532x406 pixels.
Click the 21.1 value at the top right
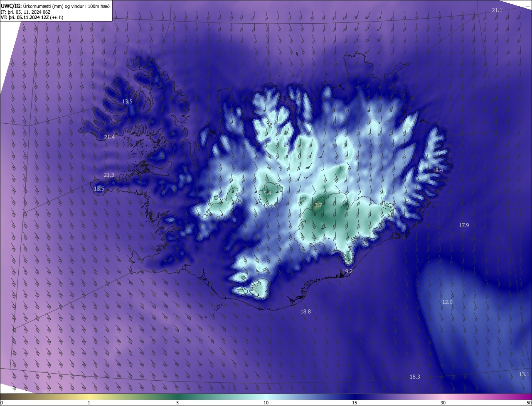pos(497,10)
